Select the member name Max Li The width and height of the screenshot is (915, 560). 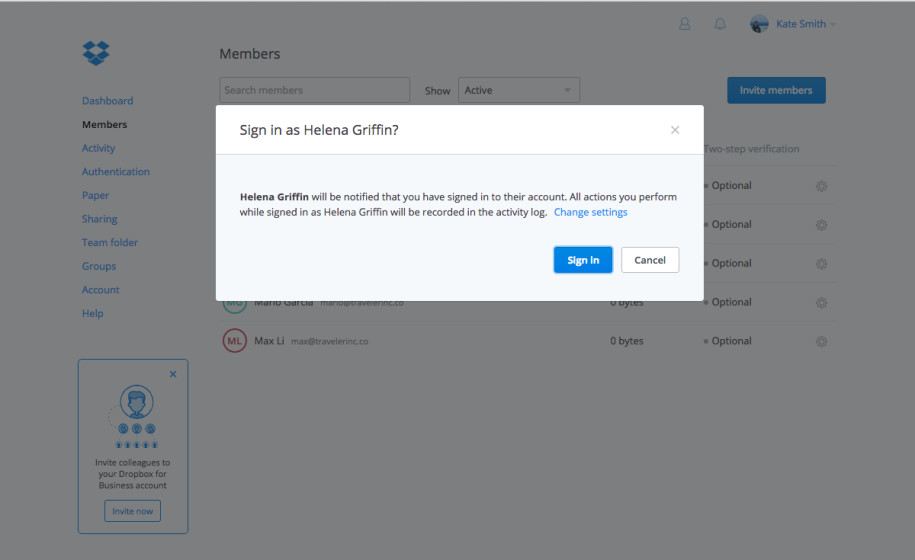(x=269, y=341)
